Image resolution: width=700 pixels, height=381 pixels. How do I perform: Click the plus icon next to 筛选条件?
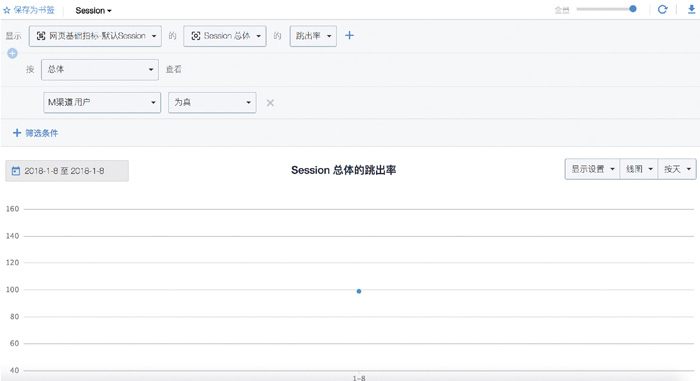tap(17, 133)
